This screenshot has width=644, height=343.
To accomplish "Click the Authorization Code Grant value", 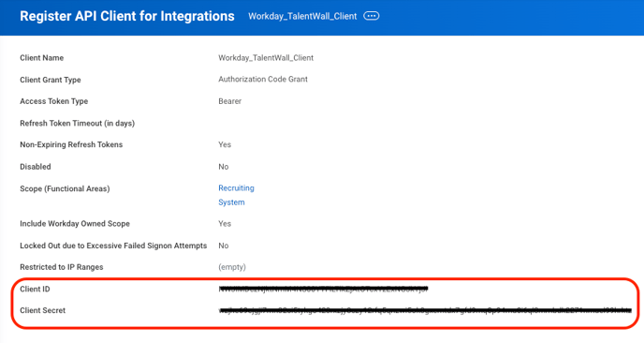I will click(263, 79).
